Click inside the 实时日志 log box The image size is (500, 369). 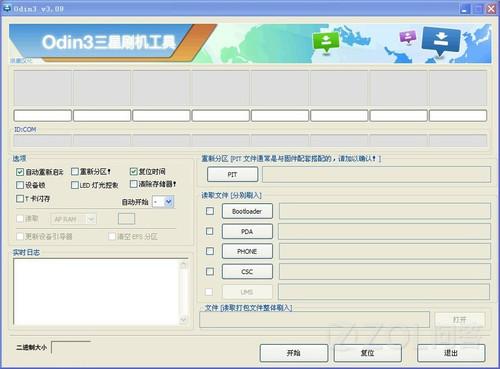97,292
